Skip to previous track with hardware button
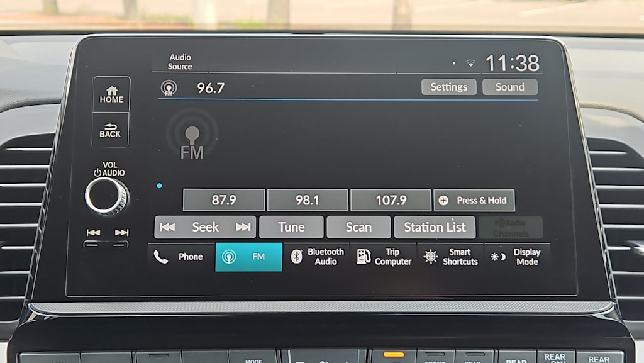 click(93, 233)
